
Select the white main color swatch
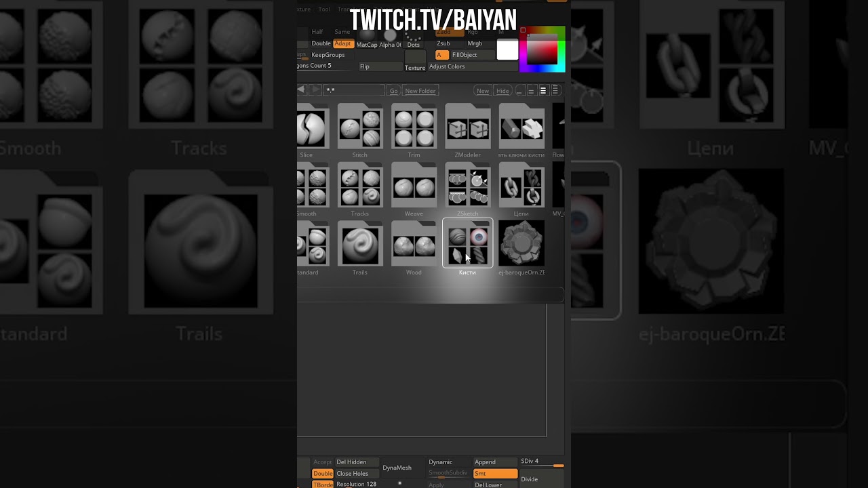(x=507, y=50)
